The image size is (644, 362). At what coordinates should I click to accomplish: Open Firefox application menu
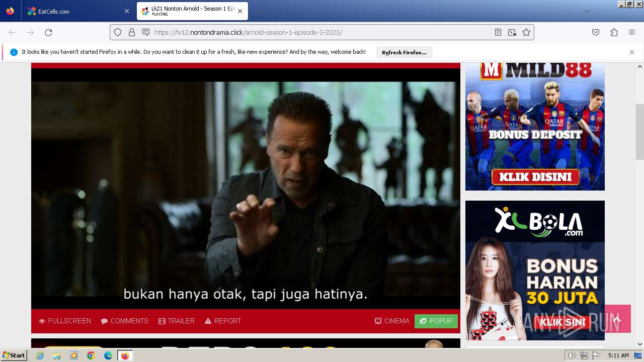pos(632,32)
